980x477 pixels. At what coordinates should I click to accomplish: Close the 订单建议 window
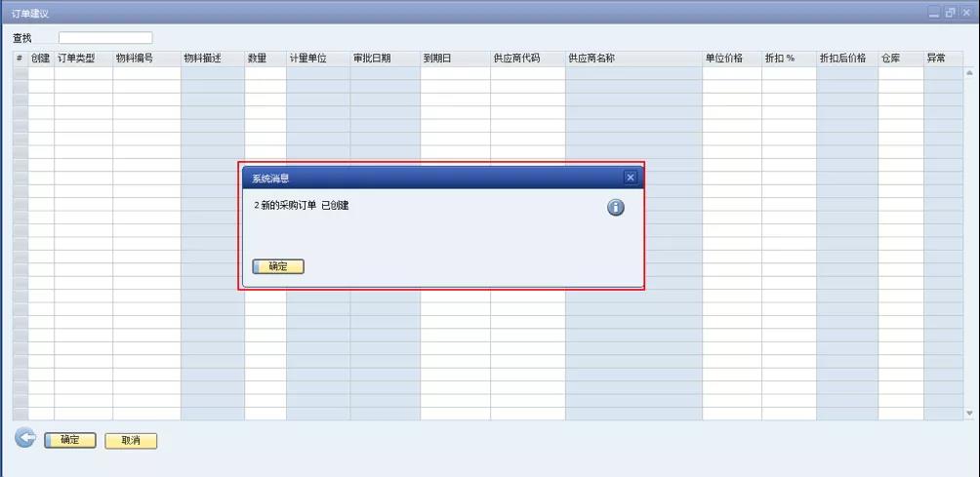coord(965,13)
